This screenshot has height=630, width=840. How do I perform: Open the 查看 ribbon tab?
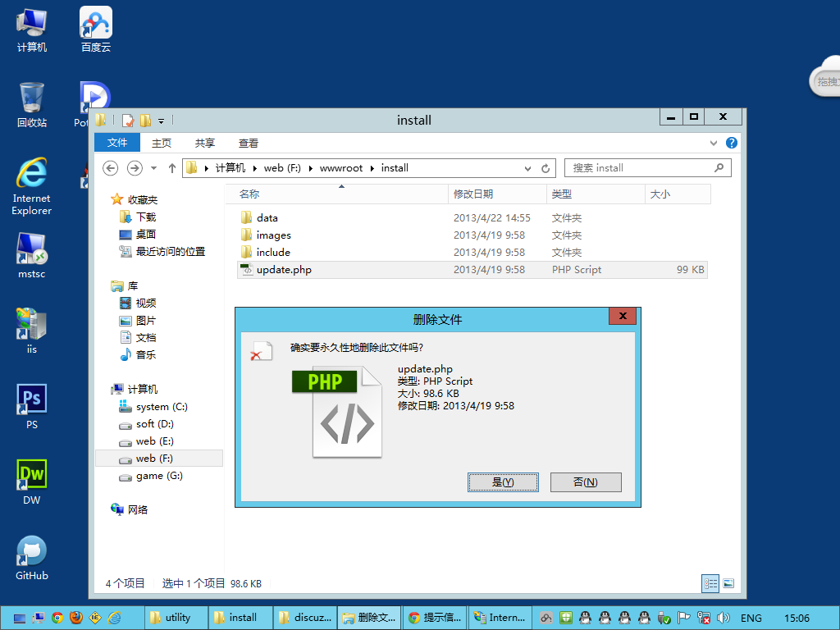[x=248, y=143]
